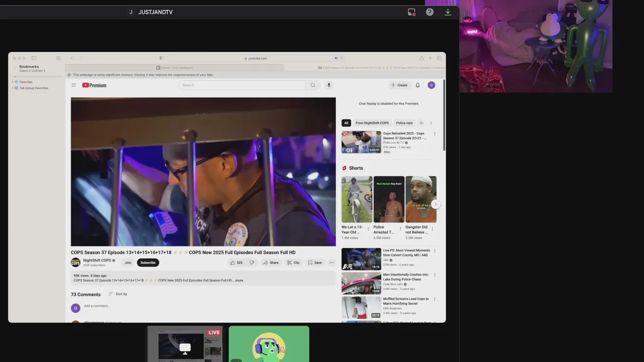Expand description with ...more
The height and width of the screenshot is (362, 644).
pos(238,281)
